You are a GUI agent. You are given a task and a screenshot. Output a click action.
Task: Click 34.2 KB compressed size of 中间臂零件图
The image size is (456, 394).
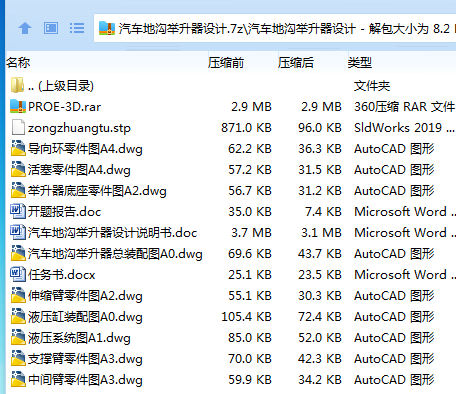click(320, 380)
